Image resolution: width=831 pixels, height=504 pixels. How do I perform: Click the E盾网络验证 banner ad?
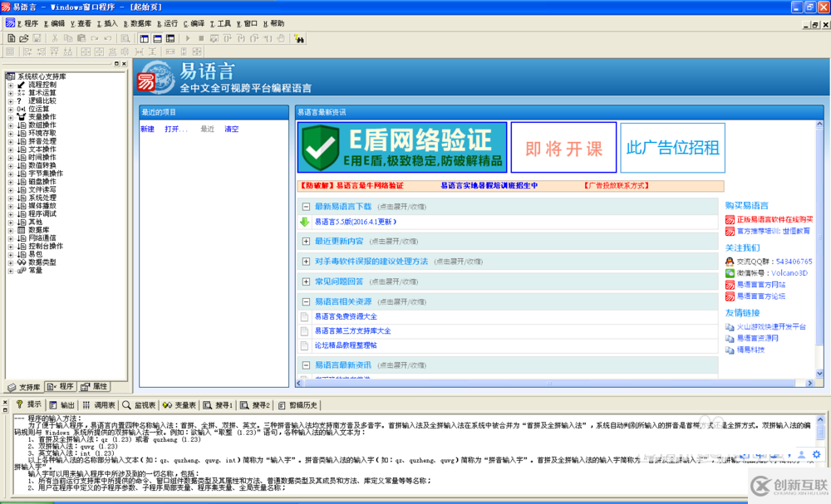(402, 147)
